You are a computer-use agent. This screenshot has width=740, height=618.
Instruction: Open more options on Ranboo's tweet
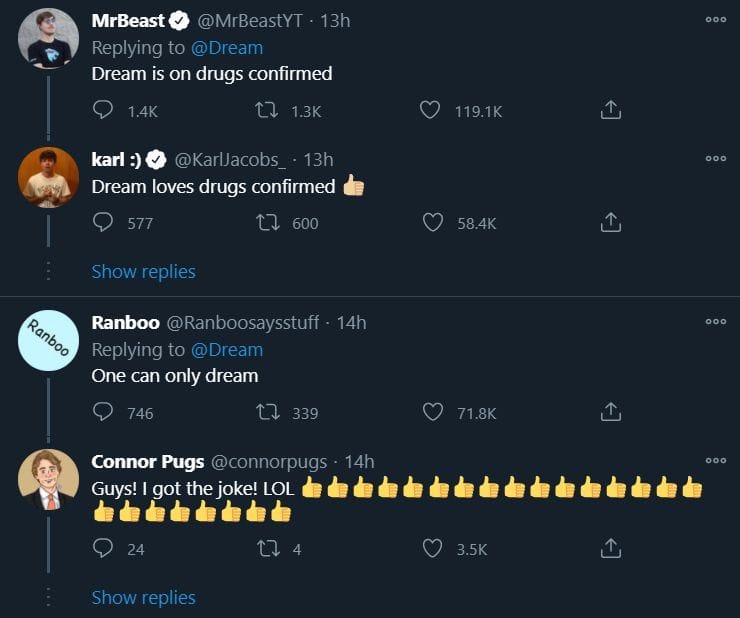tap(715, 322)
